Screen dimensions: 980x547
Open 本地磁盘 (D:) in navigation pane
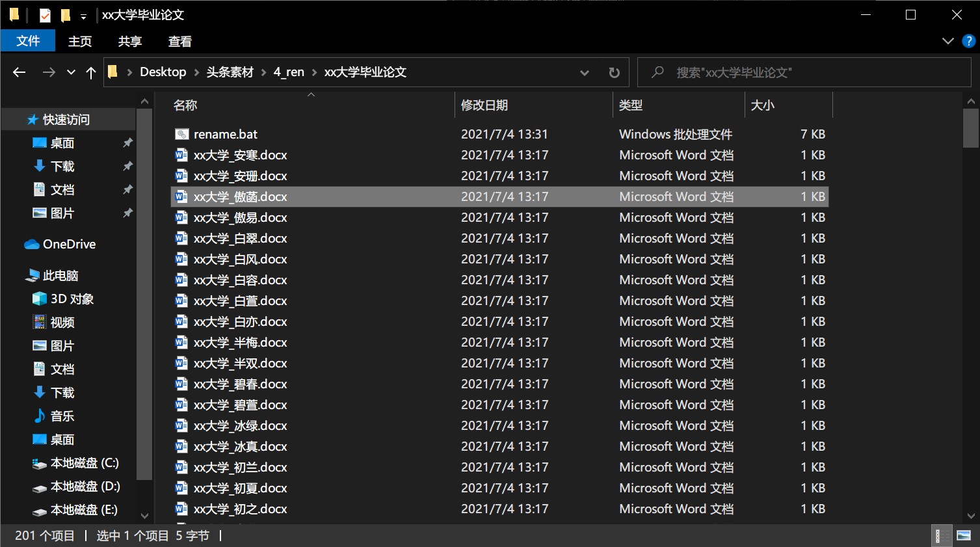pyautogui.click(x=85, y=487)
